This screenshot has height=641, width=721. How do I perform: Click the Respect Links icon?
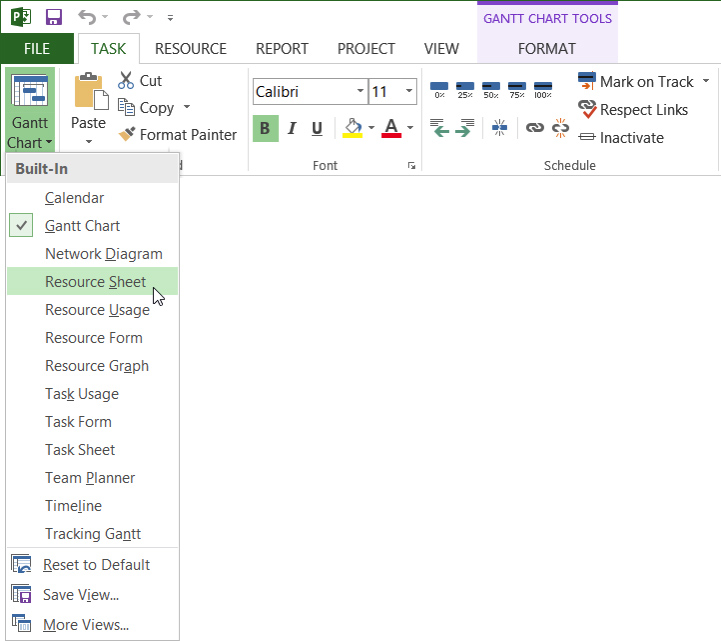coord(587,109)
